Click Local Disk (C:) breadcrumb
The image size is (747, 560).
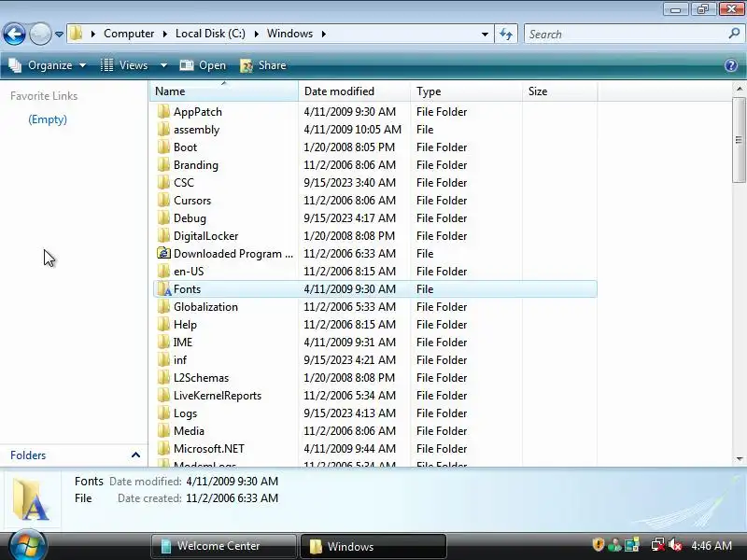coord(210,34)
